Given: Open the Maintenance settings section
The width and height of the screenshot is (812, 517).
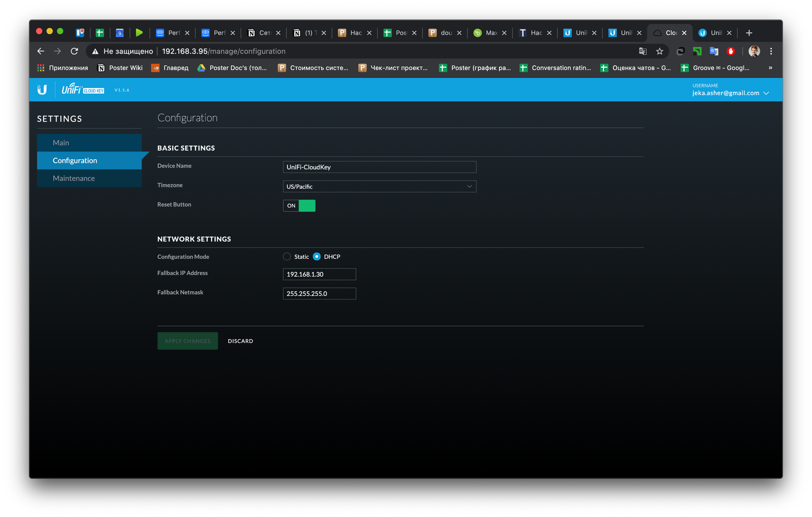Looking at the screenshot, I should (73, 178).
